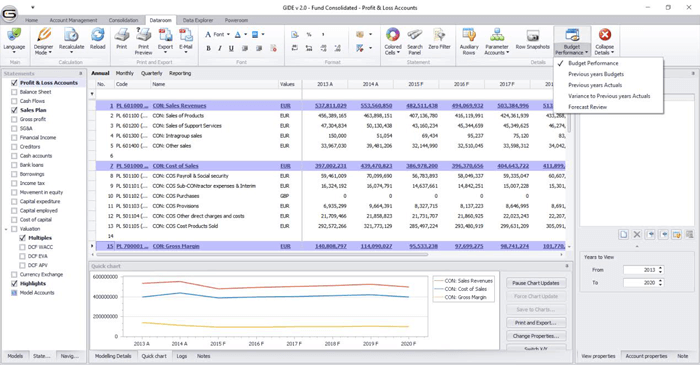Click the Print icon
The height and width of the screenshot is (365, 700).
[x=121, y=35]
